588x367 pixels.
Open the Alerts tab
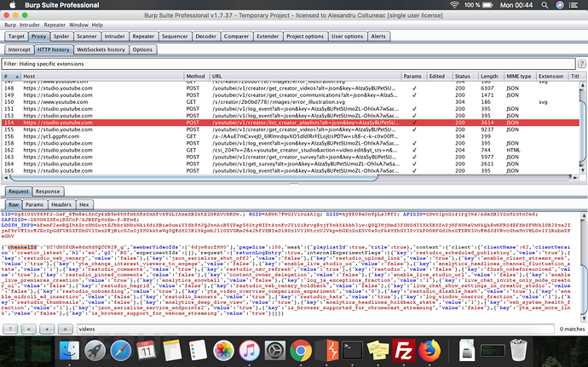378,37
